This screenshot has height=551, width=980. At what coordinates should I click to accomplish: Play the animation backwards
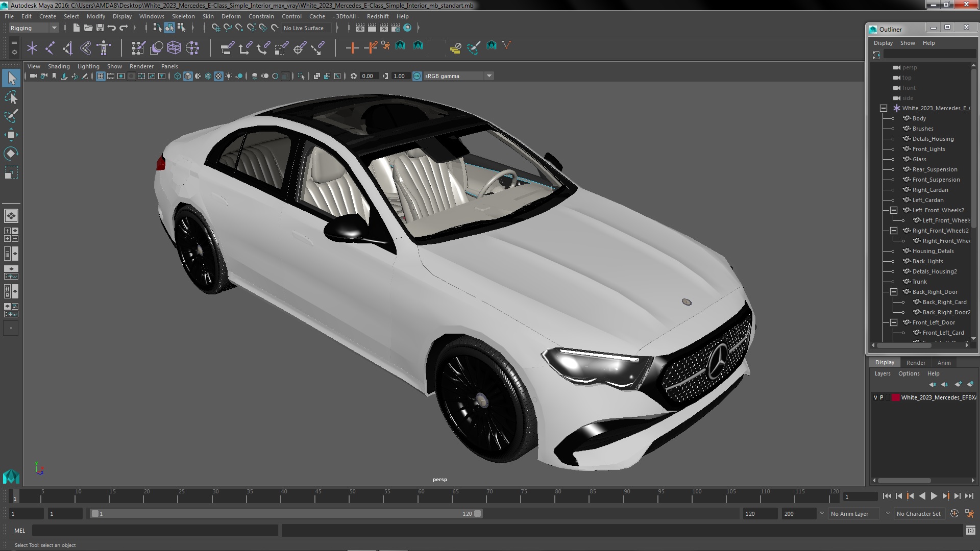pos(922,496)
